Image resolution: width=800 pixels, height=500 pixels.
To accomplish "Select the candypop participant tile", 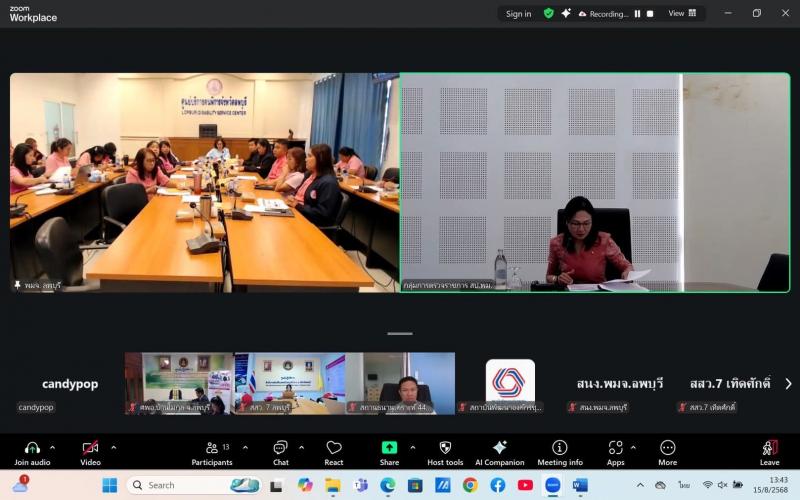I will [x=70, y=384].
